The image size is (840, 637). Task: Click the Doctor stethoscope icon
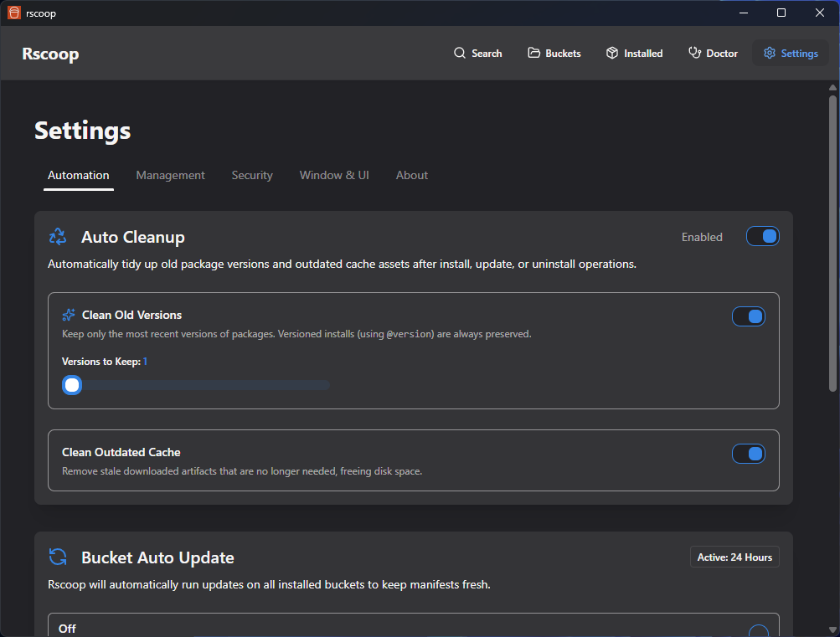[x=694, y=53]
